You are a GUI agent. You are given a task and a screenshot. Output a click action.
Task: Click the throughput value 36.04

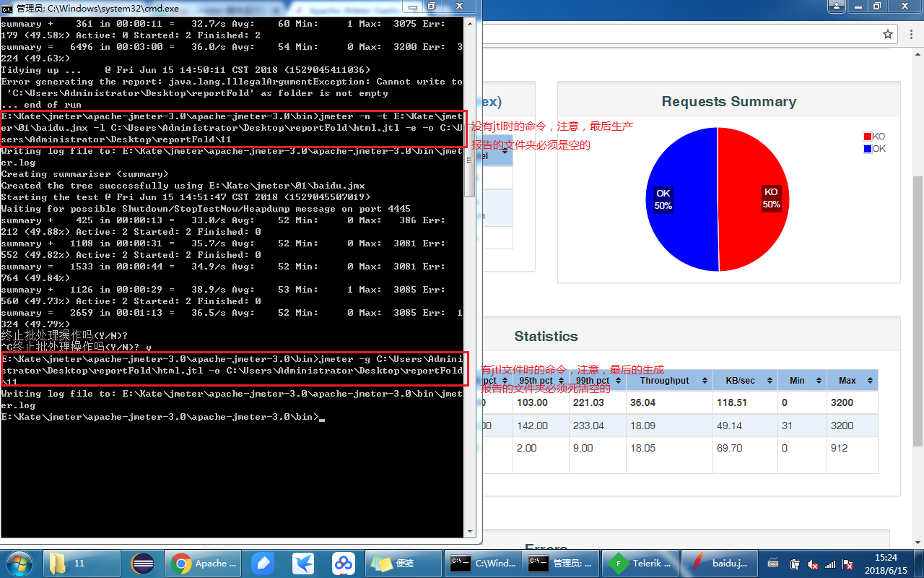[x=642, y=402]
